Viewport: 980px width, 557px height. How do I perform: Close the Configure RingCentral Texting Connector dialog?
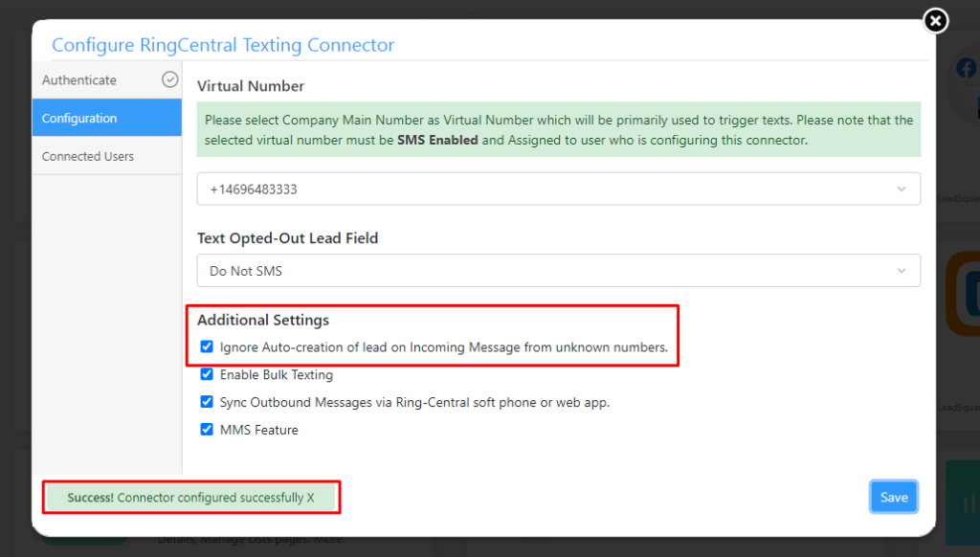935,20
